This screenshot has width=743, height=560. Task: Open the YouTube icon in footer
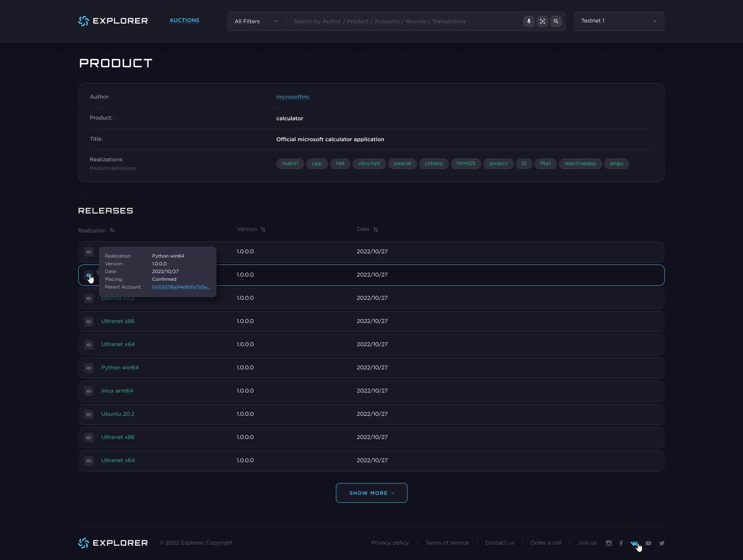pyautogui.click(x=649, y=543)
